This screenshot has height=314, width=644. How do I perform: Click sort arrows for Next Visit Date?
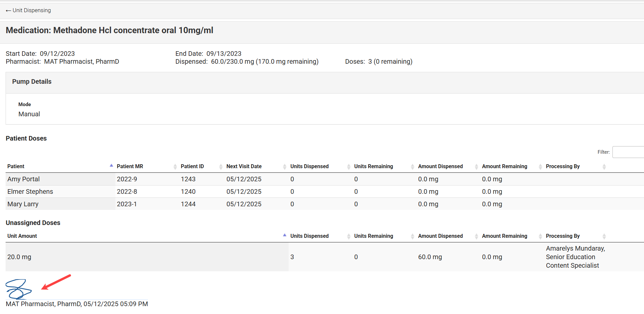click(x=284, y=167)
